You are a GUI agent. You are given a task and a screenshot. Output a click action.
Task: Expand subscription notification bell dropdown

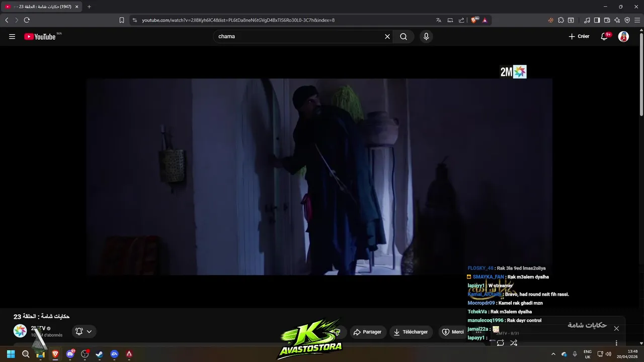pyautogui.click(x=84, y=331)
